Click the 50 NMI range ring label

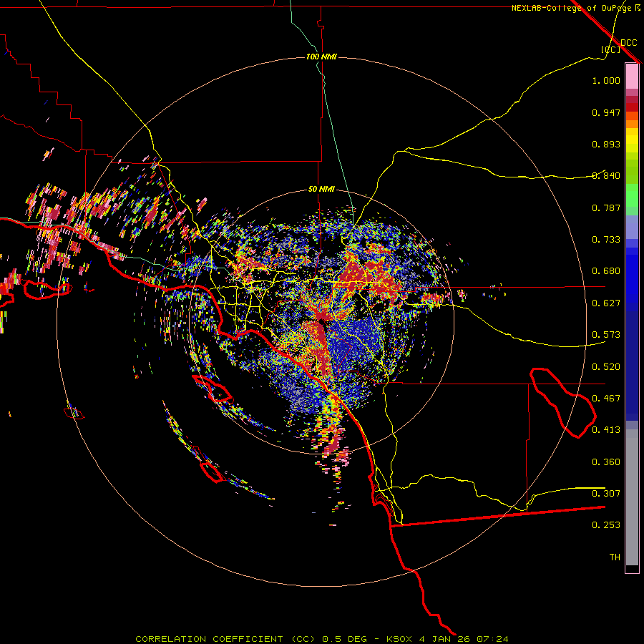(x=321, y=189)
